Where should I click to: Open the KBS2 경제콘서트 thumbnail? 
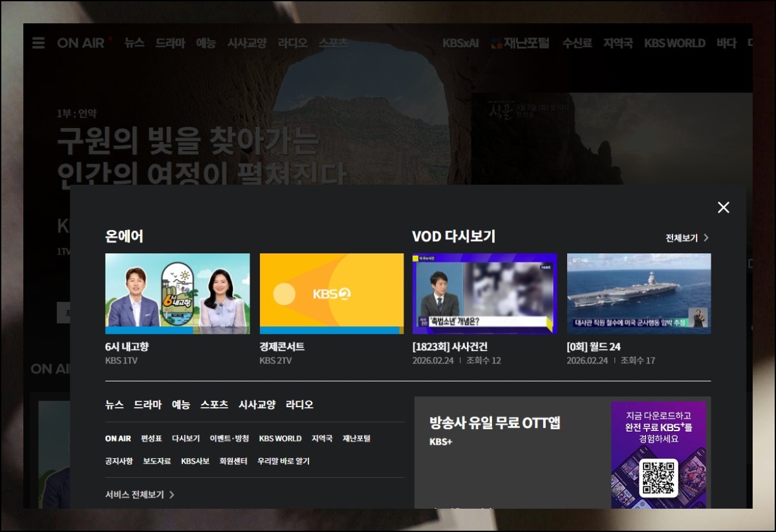click(332, 293)
